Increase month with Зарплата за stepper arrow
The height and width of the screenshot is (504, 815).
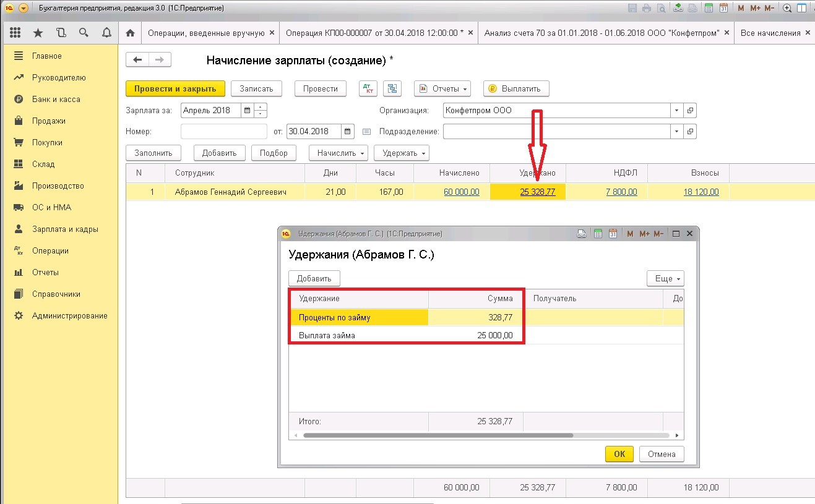click(261, 107)
